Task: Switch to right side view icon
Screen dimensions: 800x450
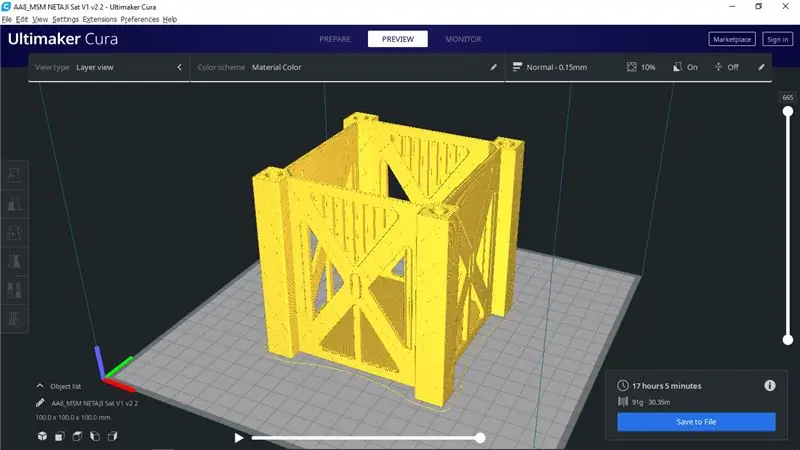Action: coord(112,436)
